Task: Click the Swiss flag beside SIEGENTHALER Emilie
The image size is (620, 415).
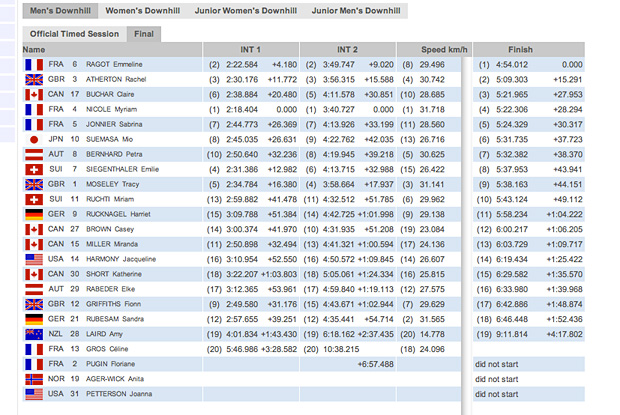Action: [x=34, y=169]
